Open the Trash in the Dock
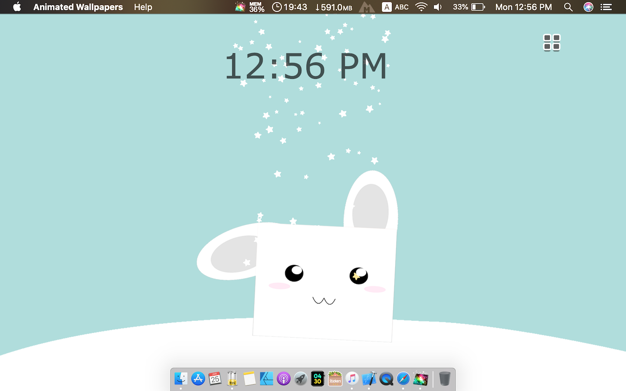 click(x=444, y=378)
